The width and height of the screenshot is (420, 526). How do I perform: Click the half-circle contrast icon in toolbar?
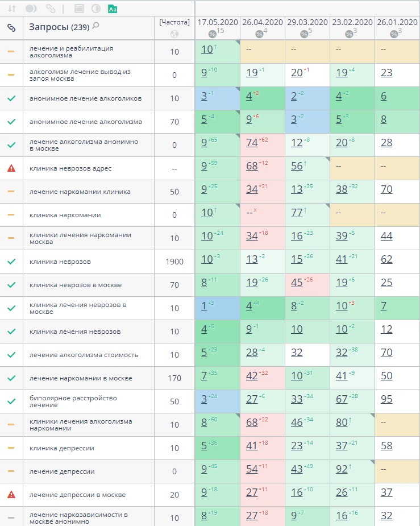click(95, 9)
